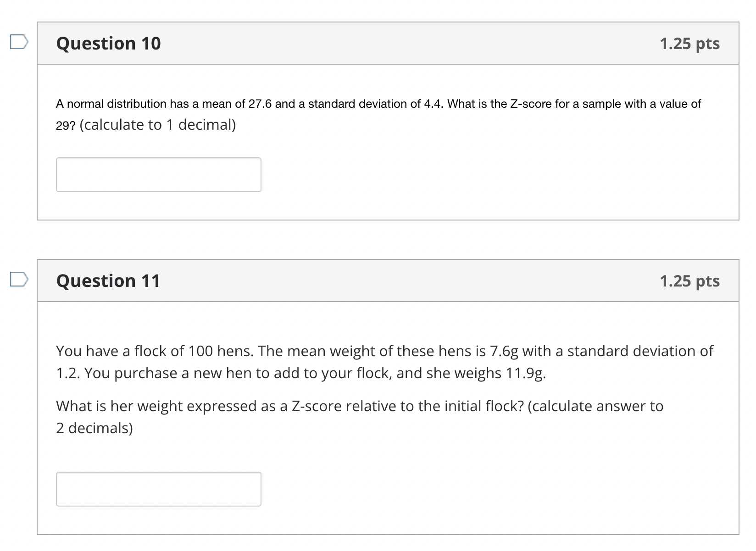Click the Question 11 title text
This screenshot has width=756, height=551.
pos(108,281)
